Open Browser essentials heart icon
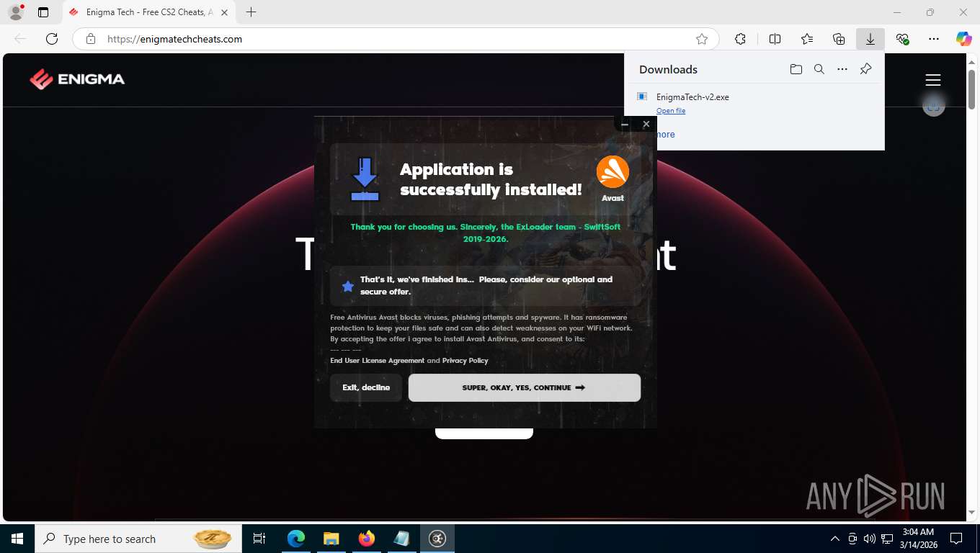Viewport: 980px width, 553px height. click(902, 39)
